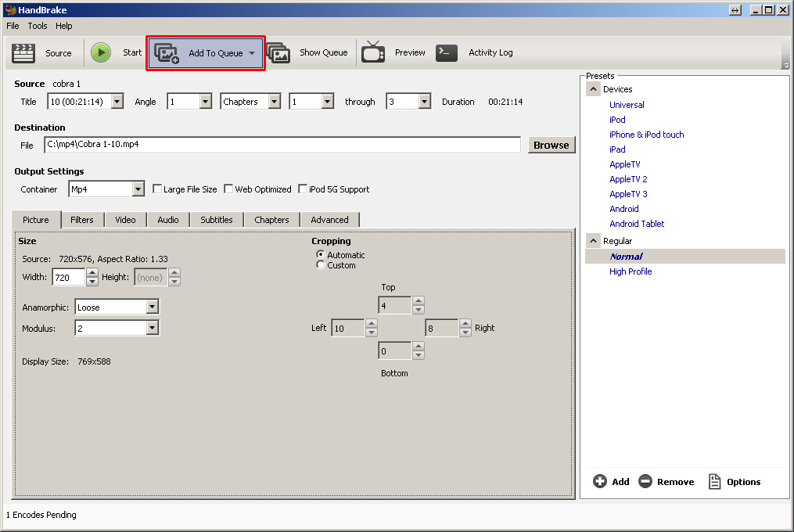794x532 pixels.
Task: Increase Top crop spinner
Action: pyautogui.click(x=419, y=300)
